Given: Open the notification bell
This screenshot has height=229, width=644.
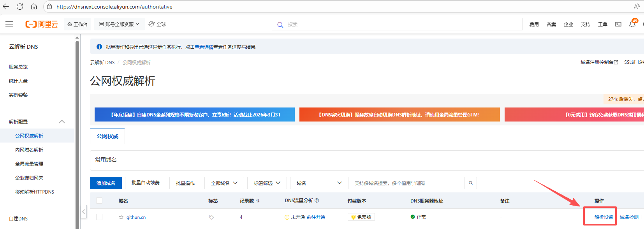Looking at the screenshot, I should (632, 24).
